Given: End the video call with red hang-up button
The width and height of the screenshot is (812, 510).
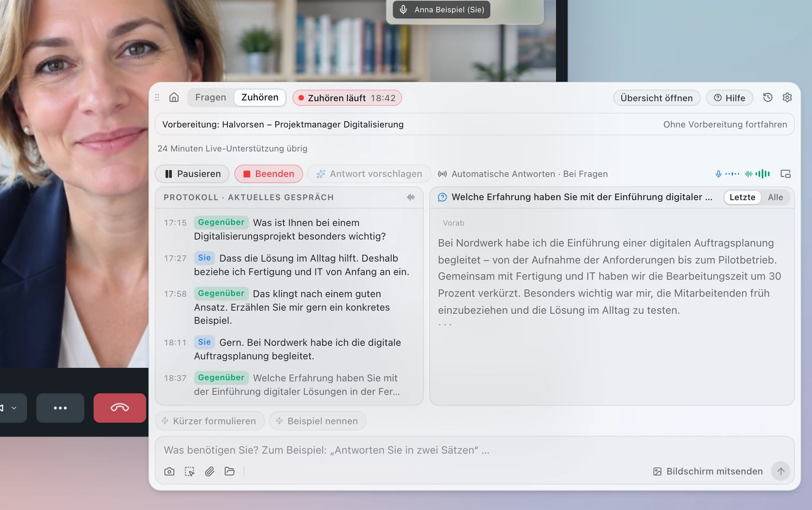Looking at the screenshot, I should [x=120, y=408].
